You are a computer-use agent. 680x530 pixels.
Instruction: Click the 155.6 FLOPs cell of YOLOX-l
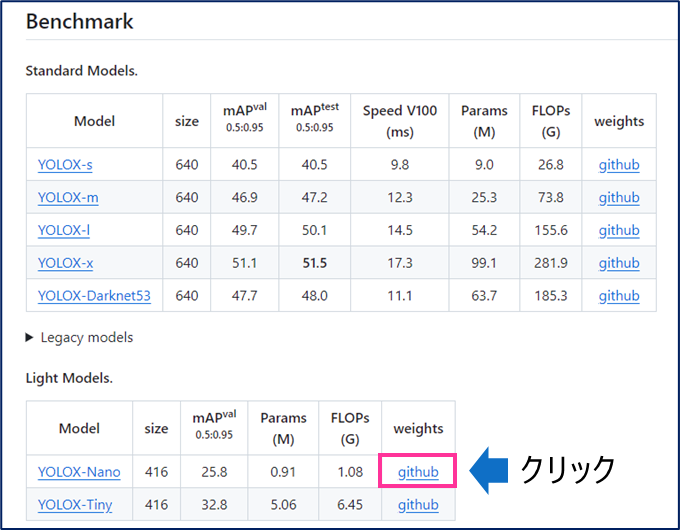pyautogui.click(x=551, y=230)
